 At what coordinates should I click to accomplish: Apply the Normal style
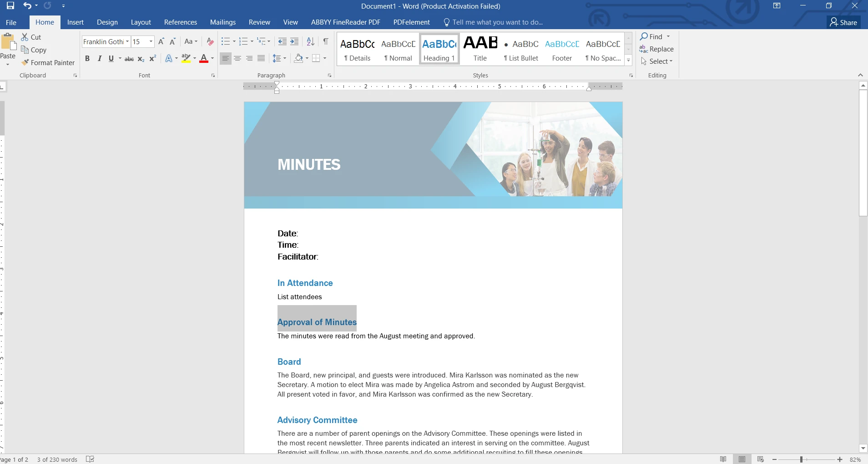[398, 49]
